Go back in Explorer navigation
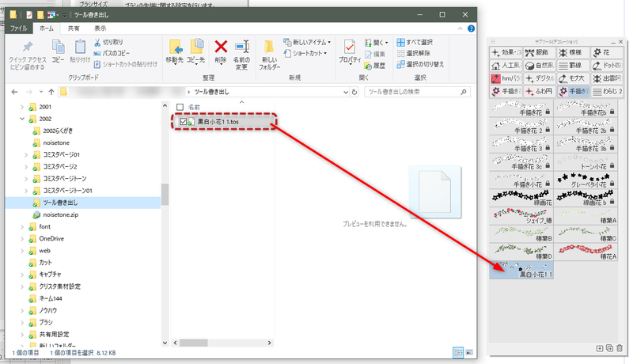Viewport: 633px width, 364px height. click(14, 92)
